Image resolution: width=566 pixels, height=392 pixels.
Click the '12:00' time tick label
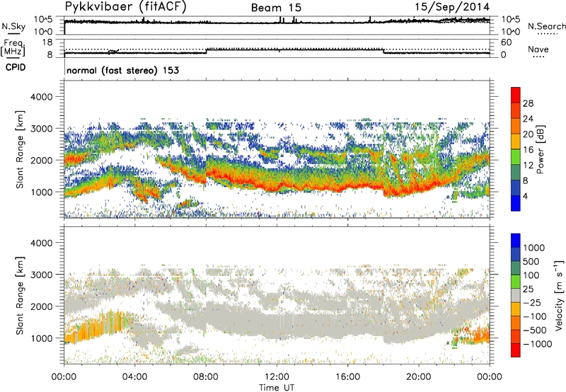(x=277, y=377)
